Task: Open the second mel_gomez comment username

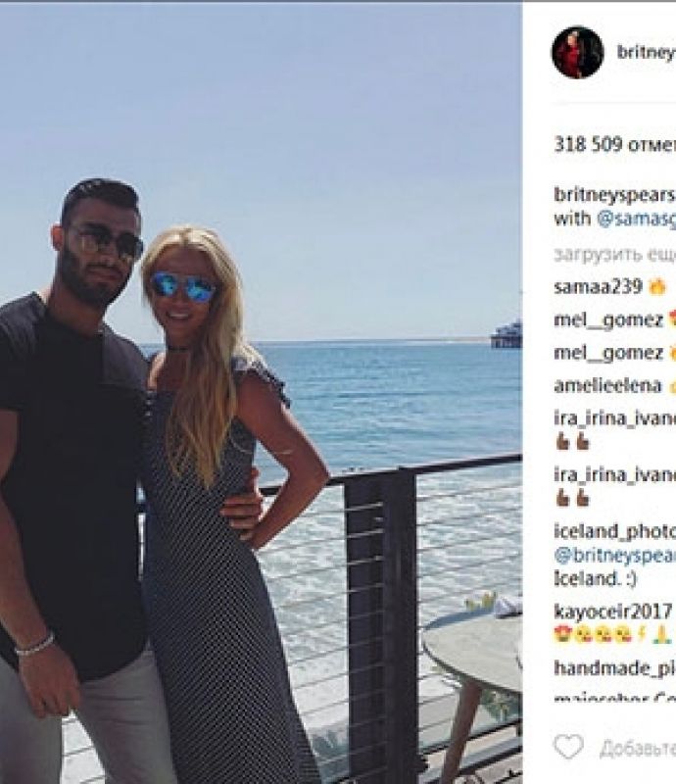Action: click(608, 353)
